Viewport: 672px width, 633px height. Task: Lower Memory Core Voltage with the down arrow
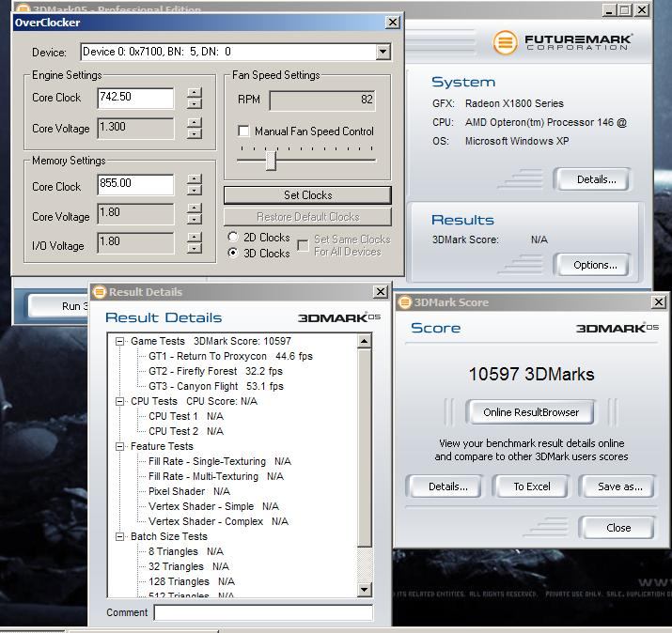click(x=195, y=219)
